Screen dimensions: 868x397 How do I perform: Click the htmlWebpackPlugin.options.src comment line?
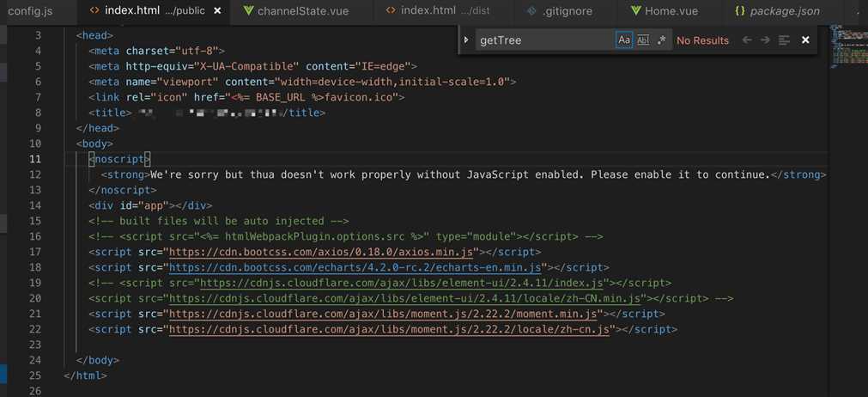(x=345, y=236)
